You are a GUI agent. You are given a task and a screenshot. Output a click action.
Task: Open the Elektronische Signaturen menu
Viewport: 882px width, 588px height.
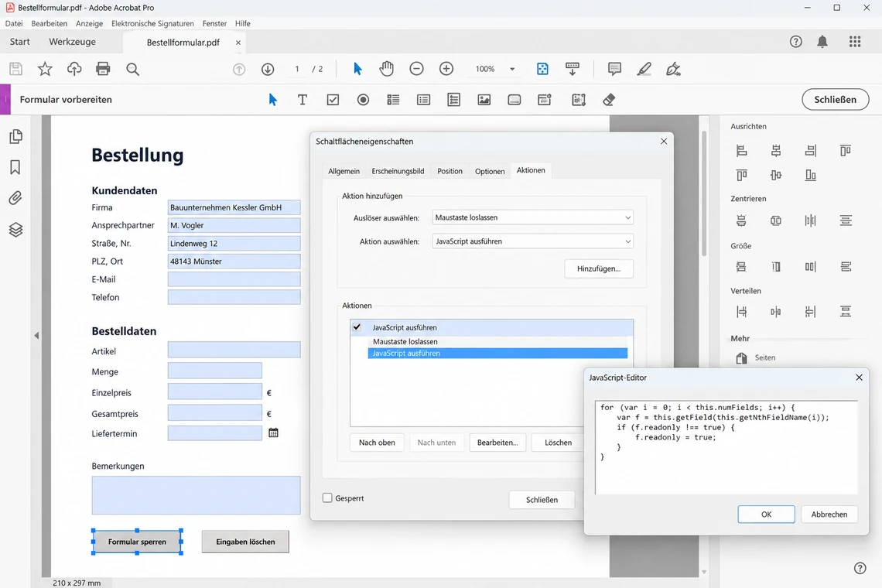click(x=152, y=24)
